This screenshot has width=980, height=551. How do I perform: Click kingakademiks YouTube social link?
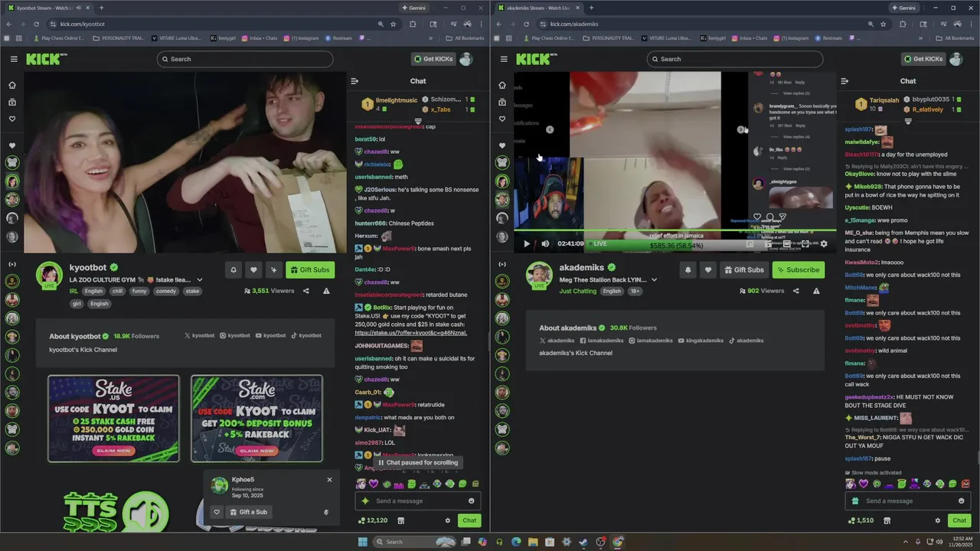pyautogui.click(x=699, y=341)
